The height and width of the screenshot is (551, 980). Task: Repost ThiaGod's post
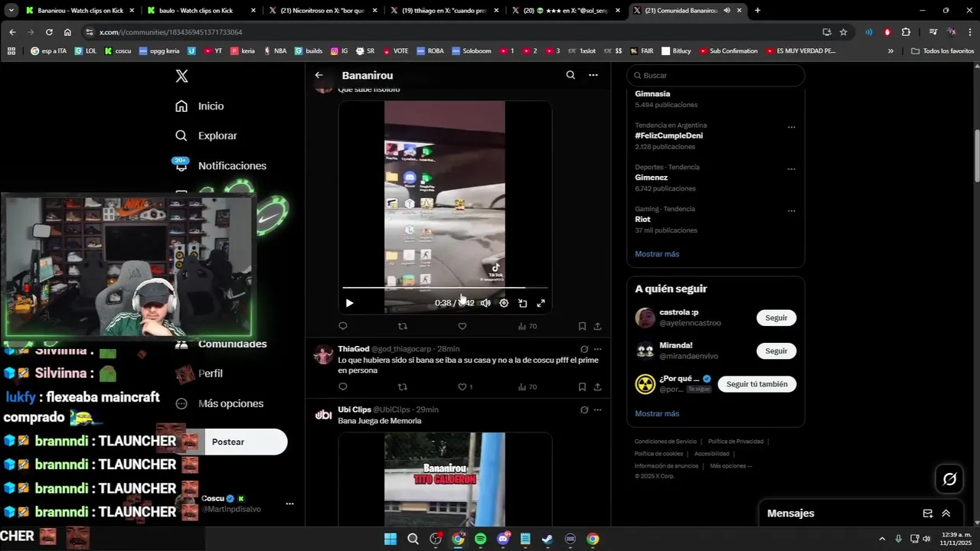tap(403, 387)
